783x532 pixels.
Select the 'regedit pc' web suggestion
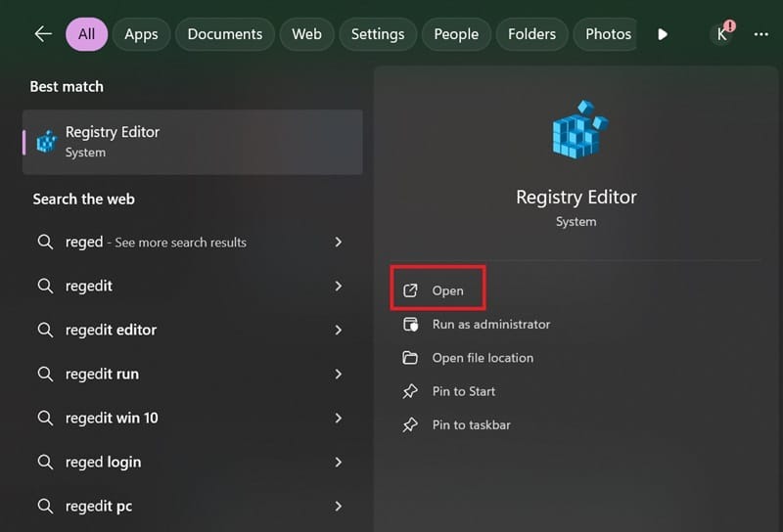pyautogui.click(x=193, y=506)
